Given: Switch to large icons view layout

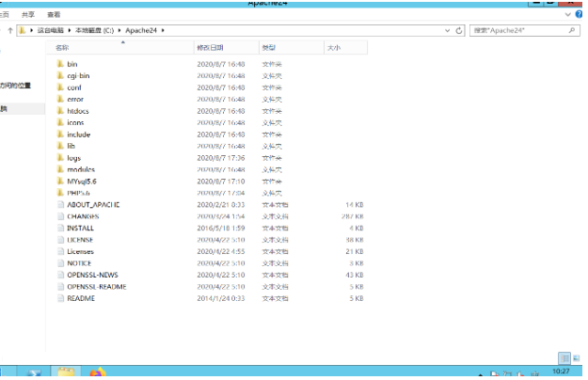Looking at the screenshot, I should tap(577, 357).
